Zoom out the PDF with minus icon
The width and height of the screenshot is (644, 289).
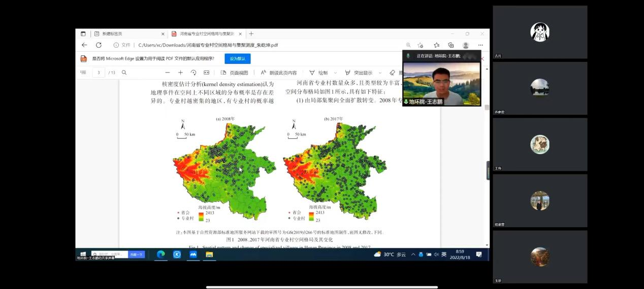pos(167,73)
